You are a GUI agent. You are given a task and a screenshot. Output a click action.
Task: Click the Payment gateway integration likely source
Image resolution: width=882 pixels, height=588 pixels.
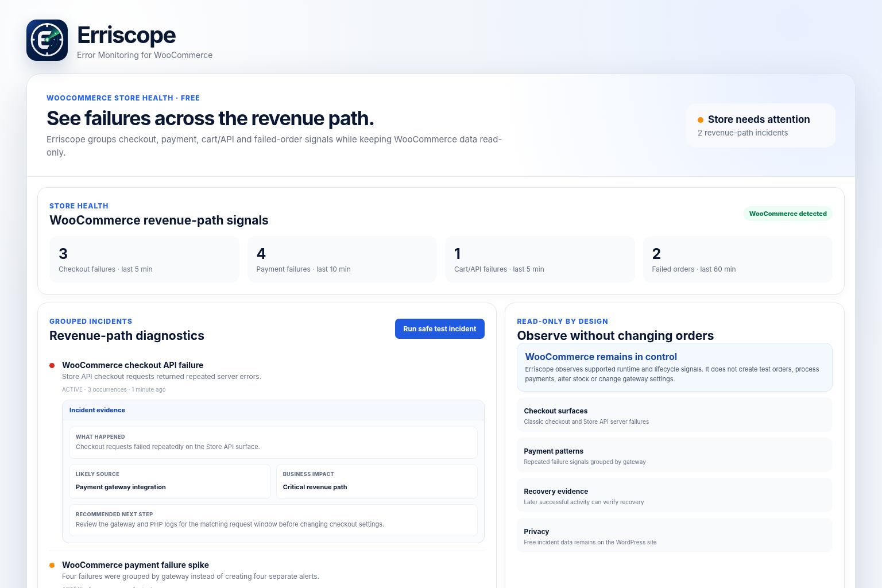coord(170,481)
